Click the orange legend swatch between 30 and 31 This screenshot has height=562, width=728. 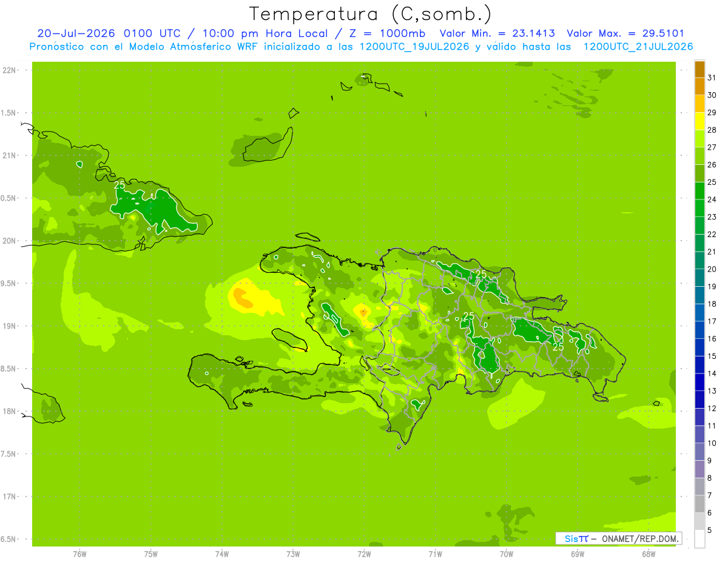[x=699, y=86]
